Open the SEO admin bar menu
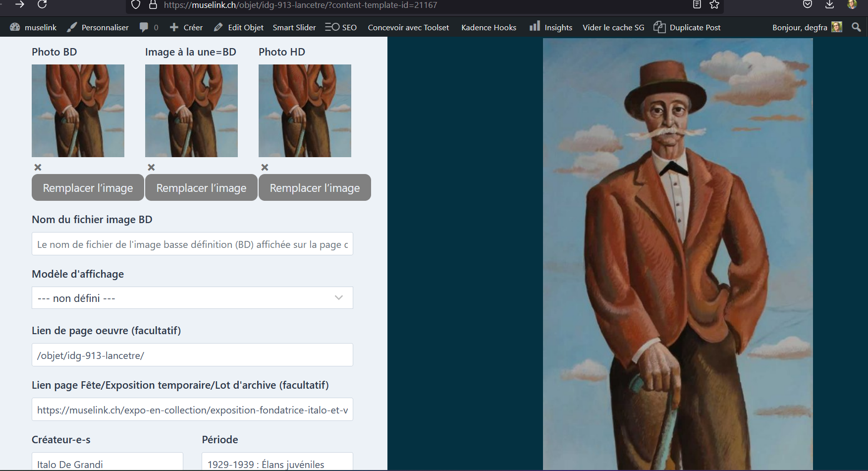868x471 pixels. pyautogui.click(x=341, y=27)
